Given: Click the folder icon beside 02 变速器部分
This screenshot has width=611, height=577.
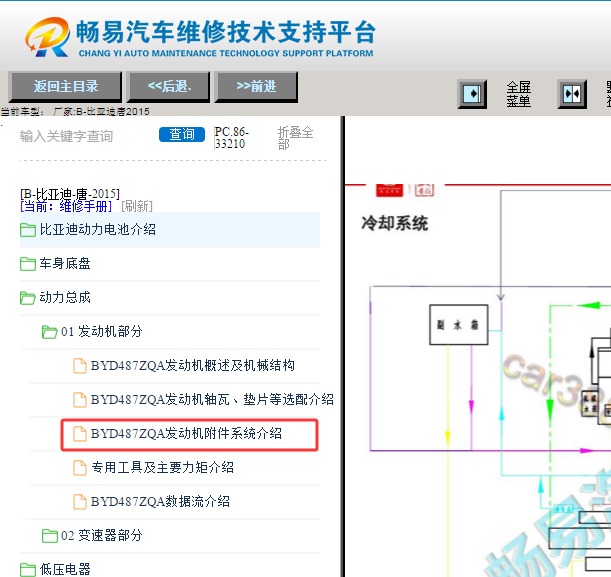Looking at the screenshot, I should click(49, 536).
